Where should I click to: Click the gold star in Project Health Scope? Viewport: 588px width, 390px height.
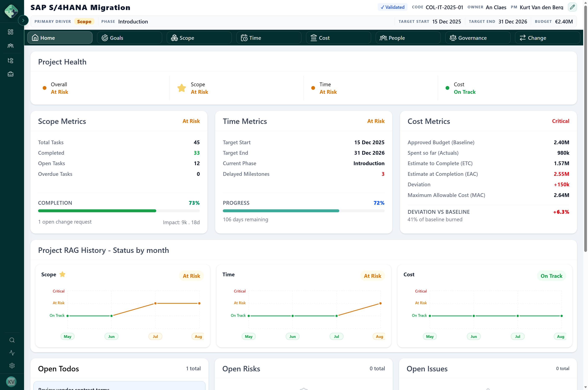pyautogui.click(x=182, y=88)
